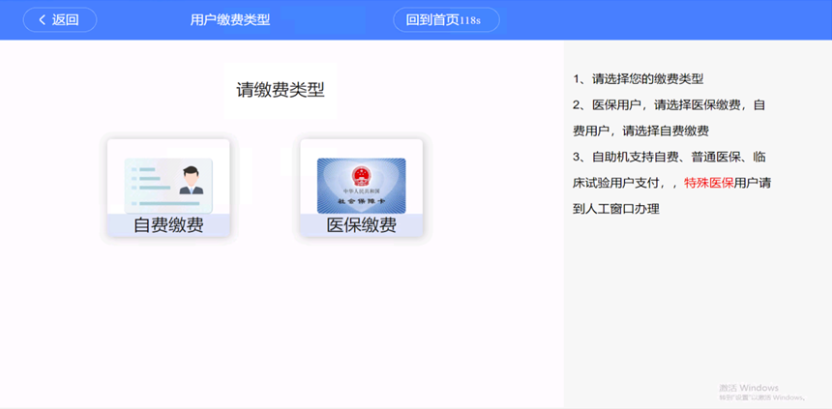Click the national emblem on the insurance card
The height and width of the screenshot is (409, 832).
tap(361, 175)
